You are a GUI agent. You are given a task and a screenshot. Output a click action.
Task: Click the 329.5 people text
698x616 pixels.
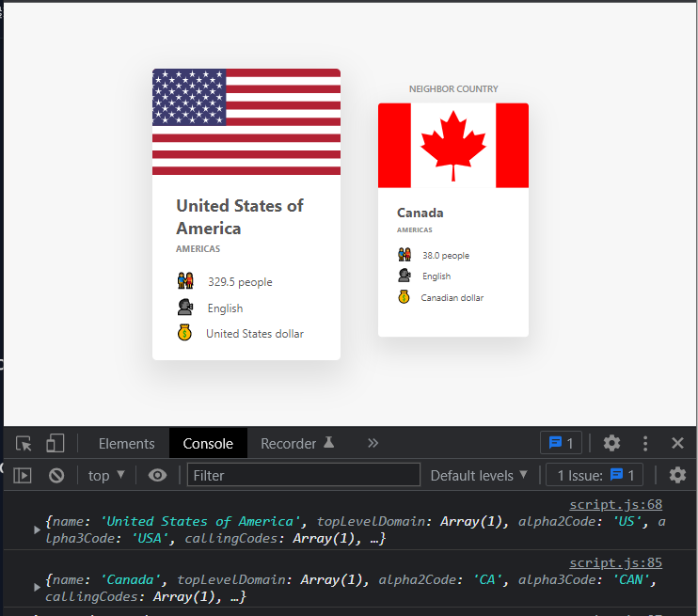tap(240, 282)
